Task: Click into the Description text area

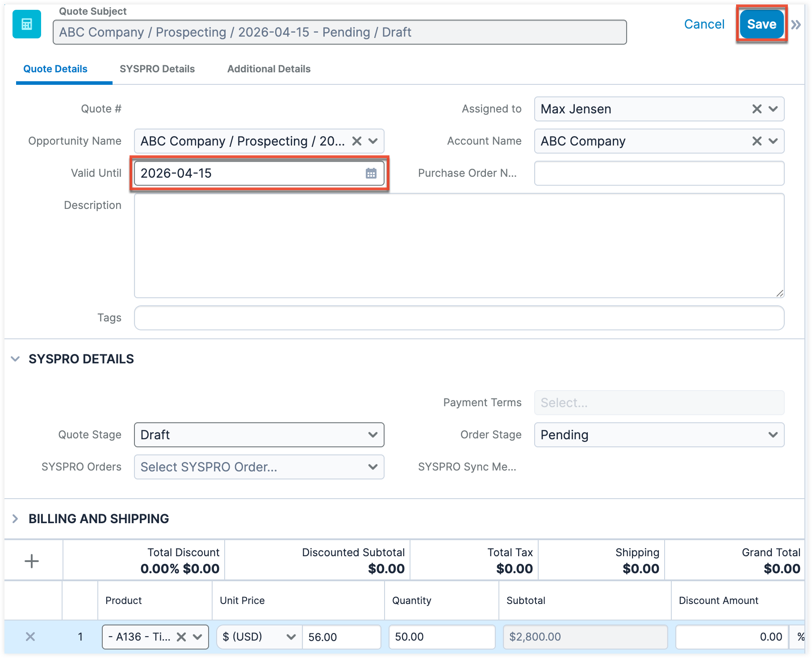Action: (459, 246)
